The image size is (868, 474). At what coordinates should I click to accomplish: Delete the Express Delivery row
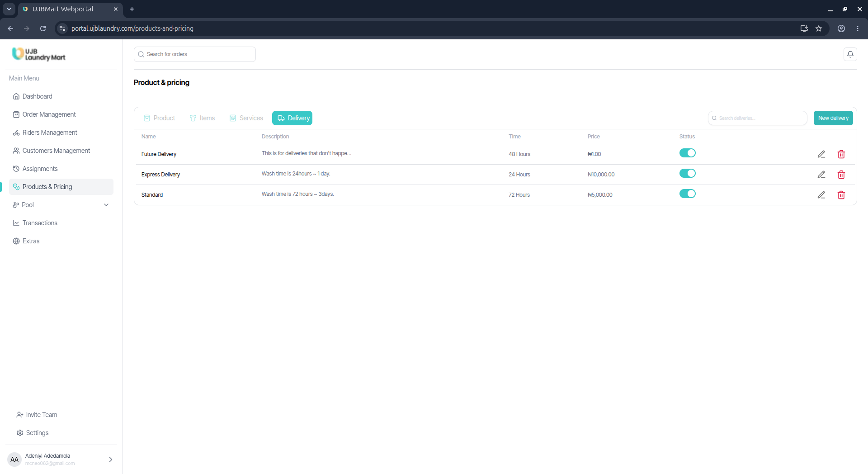click(x=841, y=175)
